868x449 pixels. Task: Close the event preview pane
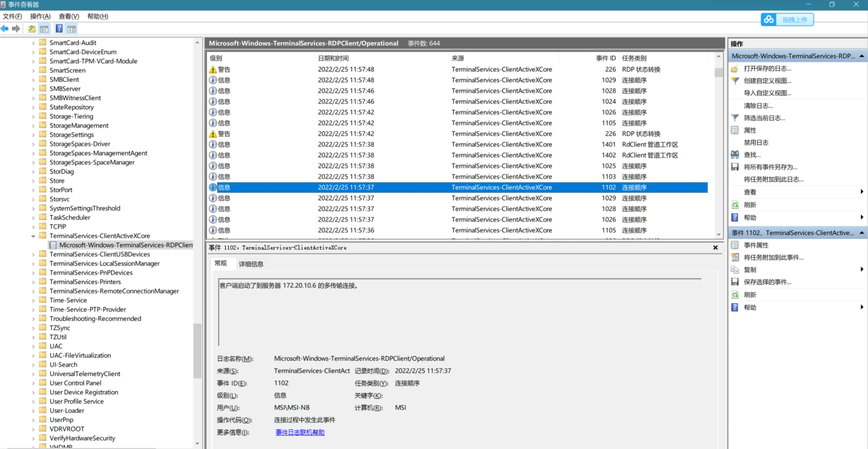[715, 247]
